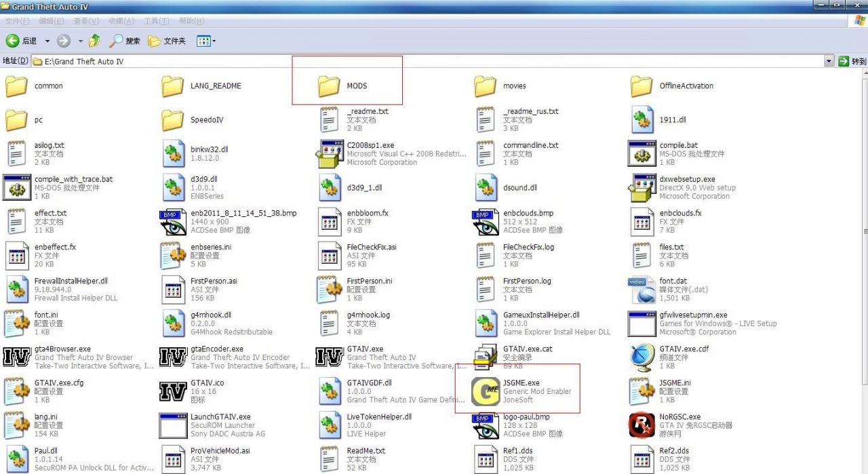Select the GTAIV.ico icon file
The image size is (868, 474).
coord(174,391)
